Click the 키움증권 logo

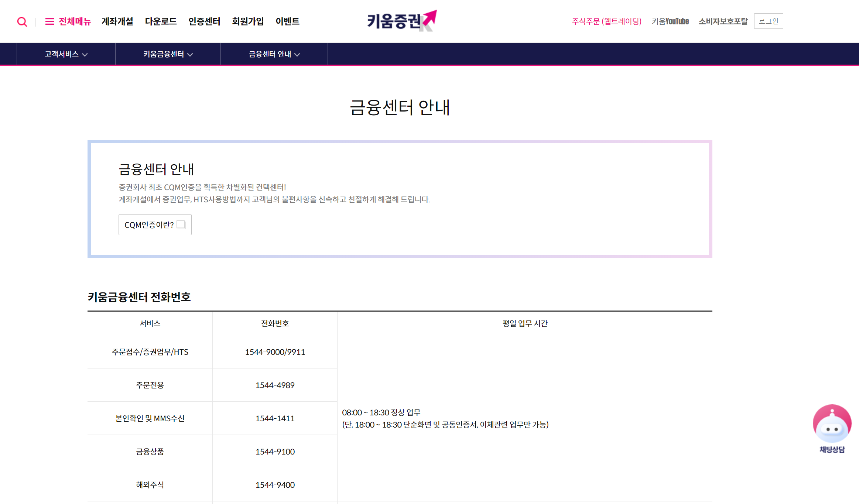point(402,21)
